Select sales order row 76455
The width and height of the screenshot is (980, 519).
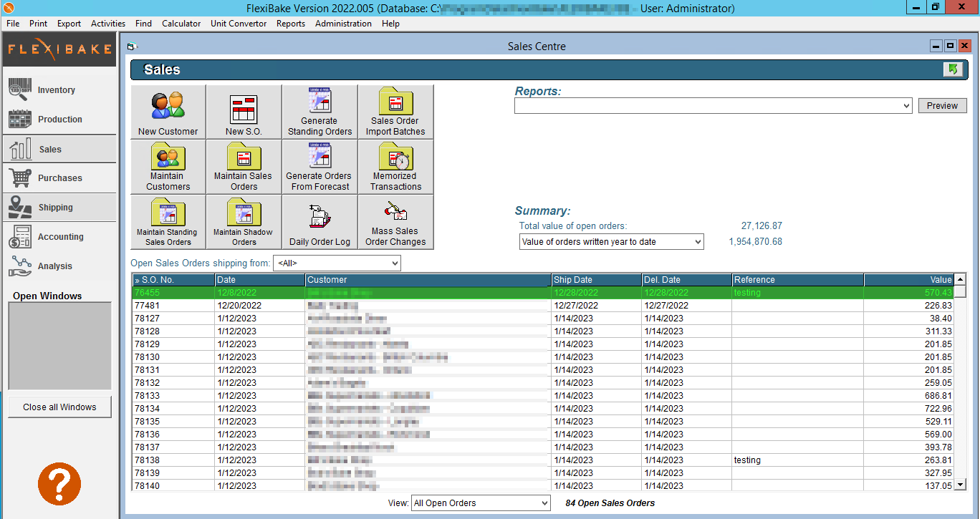pos(543,293)
